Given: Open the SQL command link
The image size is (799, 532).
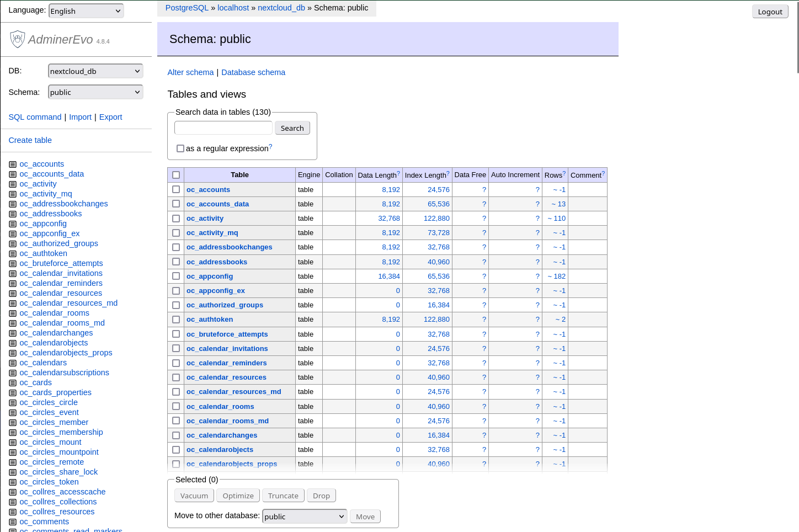Looking at the screenshot, I should coord(35,117).
